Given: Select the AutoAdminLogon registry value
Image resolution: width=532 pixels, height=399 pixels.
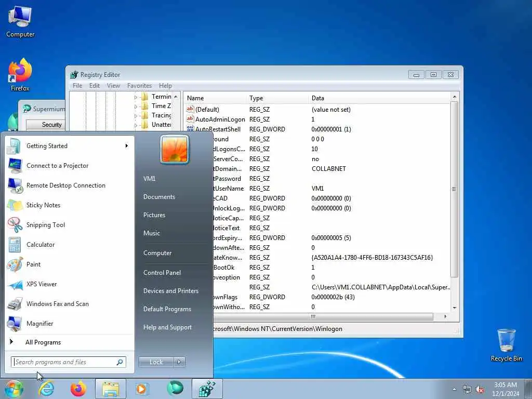Looking at the screenshot, I should tap(220, 119).
